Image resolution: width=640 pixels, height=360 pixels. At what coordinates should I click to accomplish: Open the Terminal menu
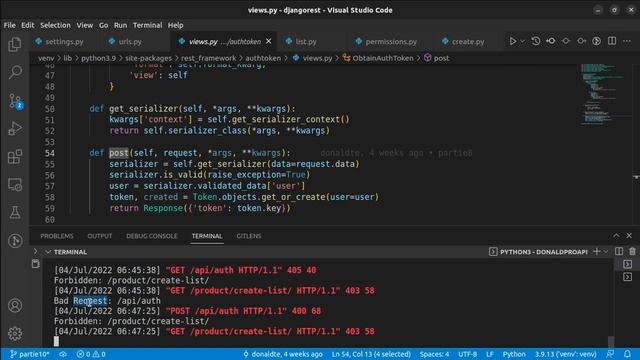tap(147, 25)
